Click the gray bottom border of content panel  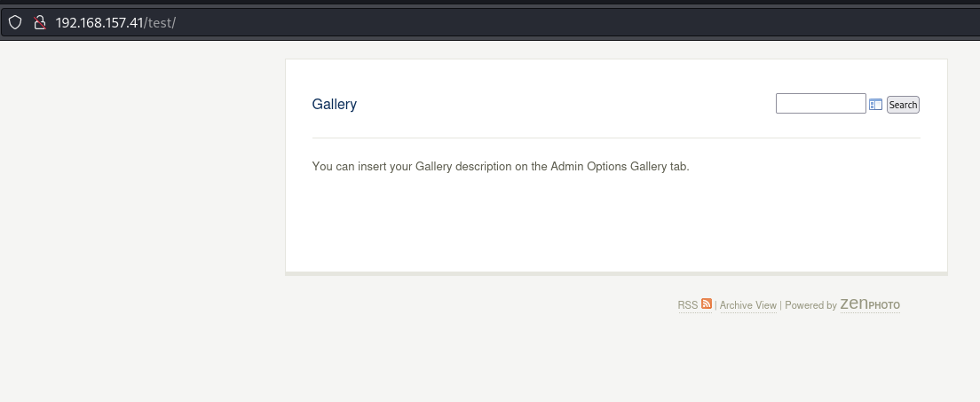pyautogui.click(x=616, y=273)
